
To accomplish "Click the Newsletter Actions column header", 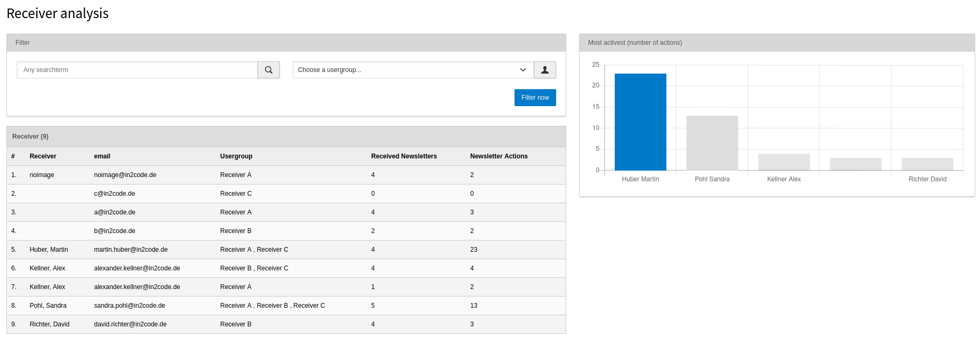I will (499, 156).
